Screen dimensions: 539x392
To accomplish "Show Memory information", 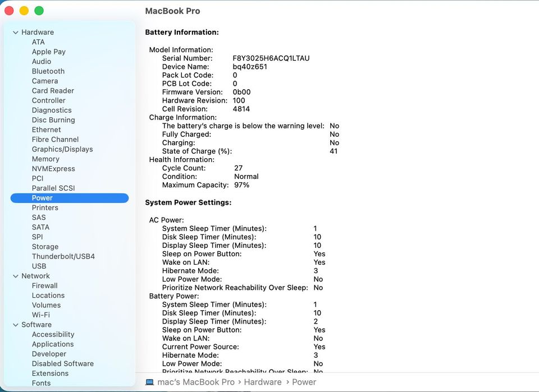I will [45, 159].
